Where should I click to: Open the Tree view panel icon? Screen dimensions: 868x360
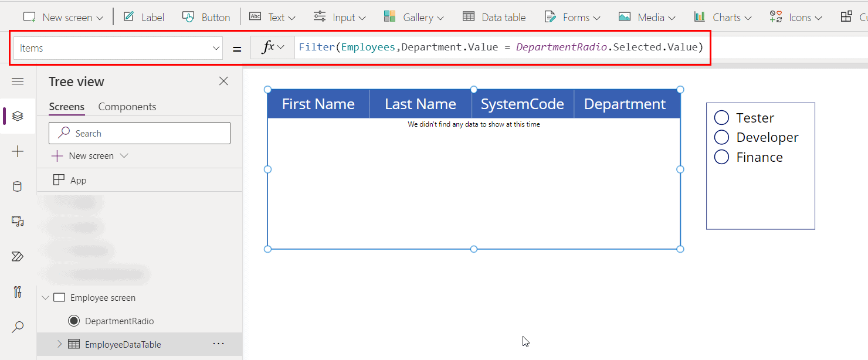click(18, 116)
